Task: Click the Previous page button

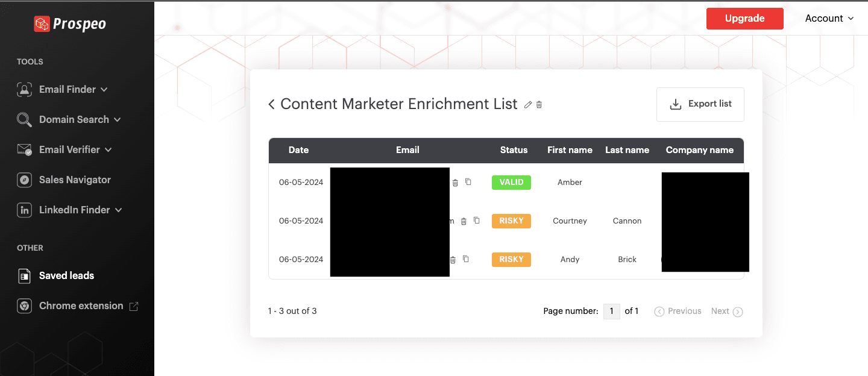Action: 678,311
